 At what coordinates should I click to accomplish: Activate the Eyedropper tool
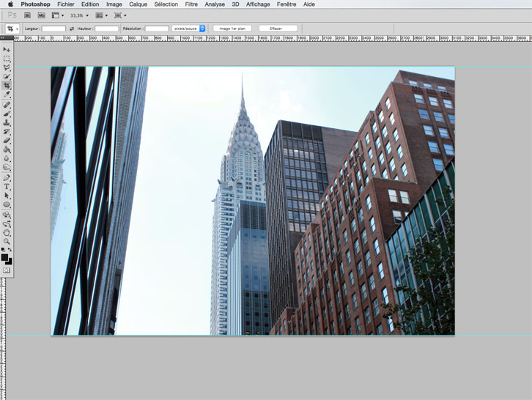7,95
